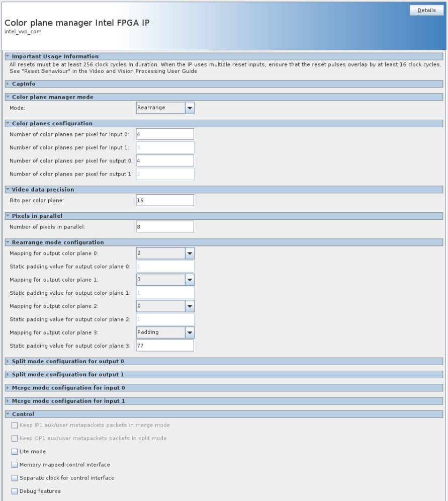Click the intel_vvp_cpm subtitle text
Image resolution: width=448 pixels, height=501 pixels.
23,32
